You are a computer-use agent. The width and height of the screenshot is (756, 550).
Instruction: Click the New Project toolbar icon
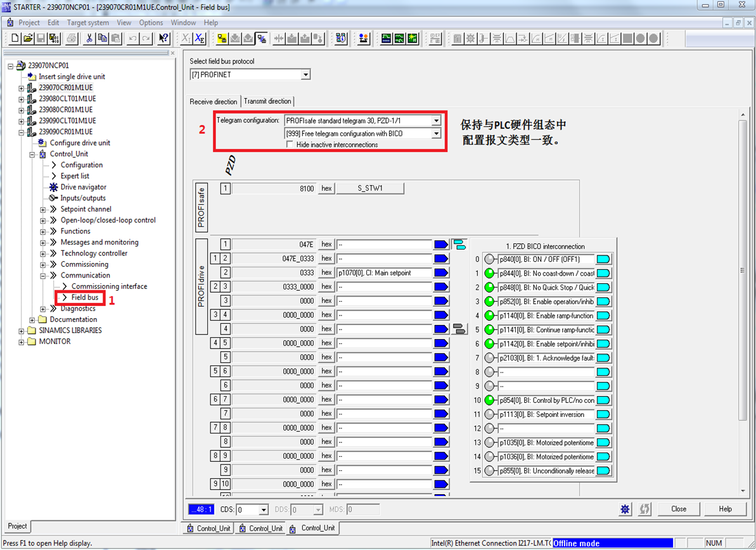(16, 39)
